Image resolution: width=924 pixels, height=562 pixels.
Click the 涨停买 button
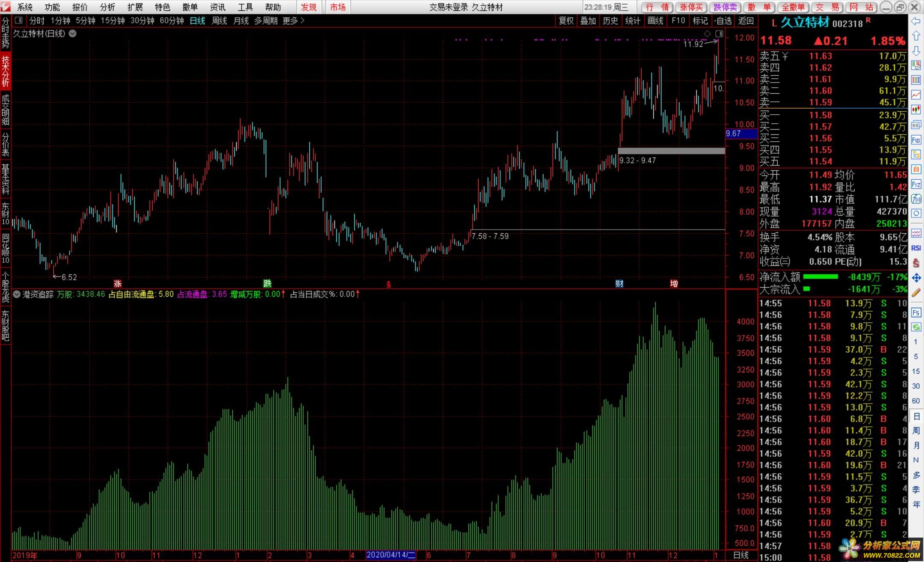(692, 7)
